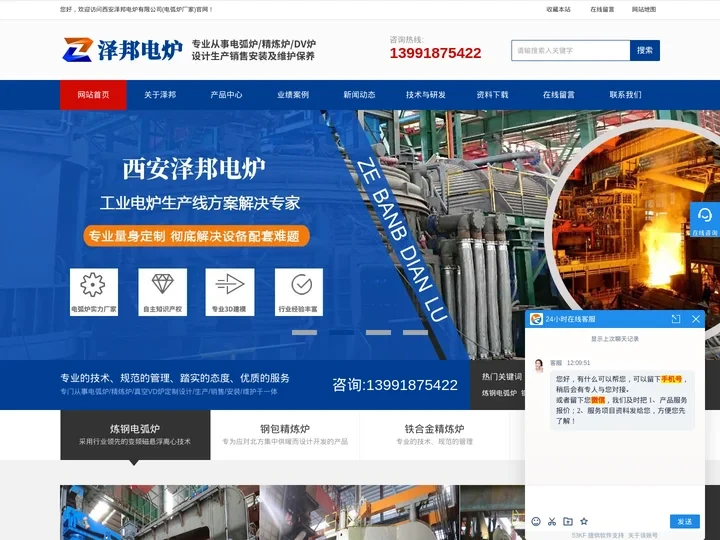The height and width of the screenshot is (540, 720).
Task: Click 咨询:13991875422 in the blue bar
Action: click(x=395, y=385)
